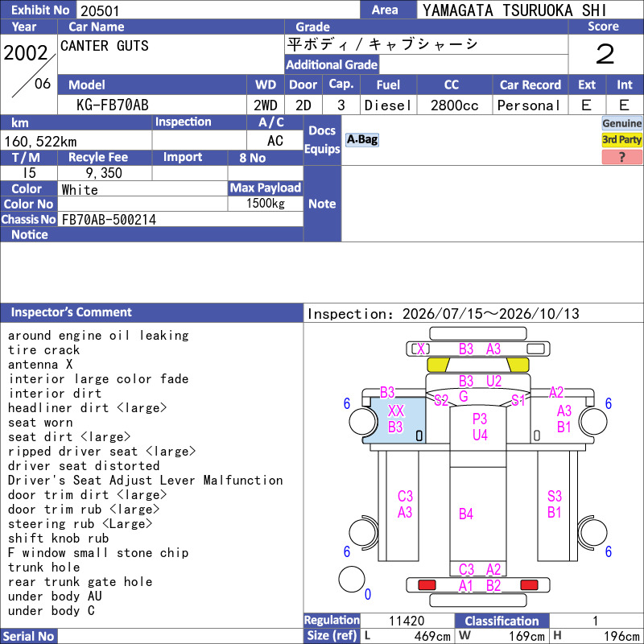Image resolution: width=644 pixels, height=644 pixels.
Task: Select the P3 damage mark on the roof
Action: click(x=480, y=419)
